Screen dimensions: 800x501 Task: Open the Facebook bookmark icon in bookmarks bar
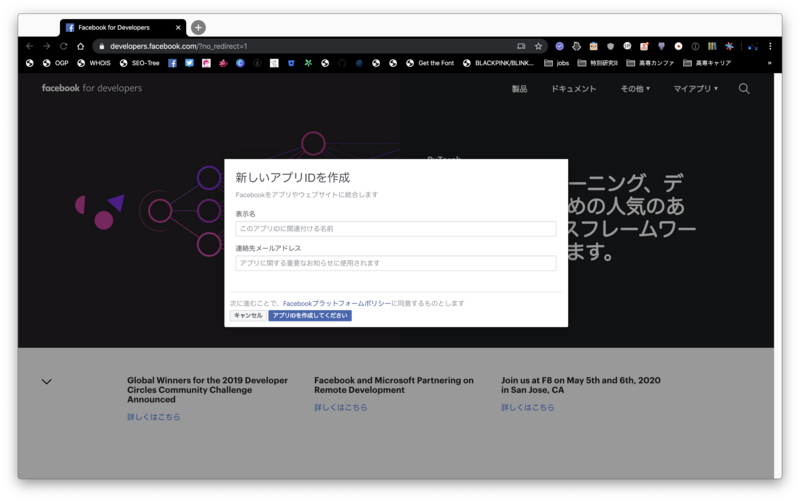click(172, 63)
